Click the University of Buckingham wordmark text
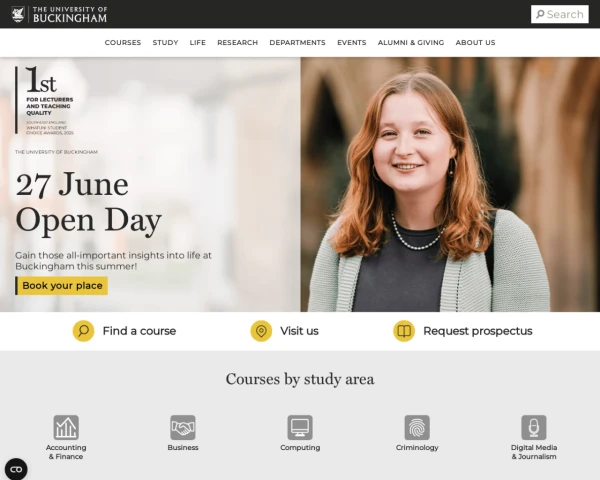 point(70,15)
